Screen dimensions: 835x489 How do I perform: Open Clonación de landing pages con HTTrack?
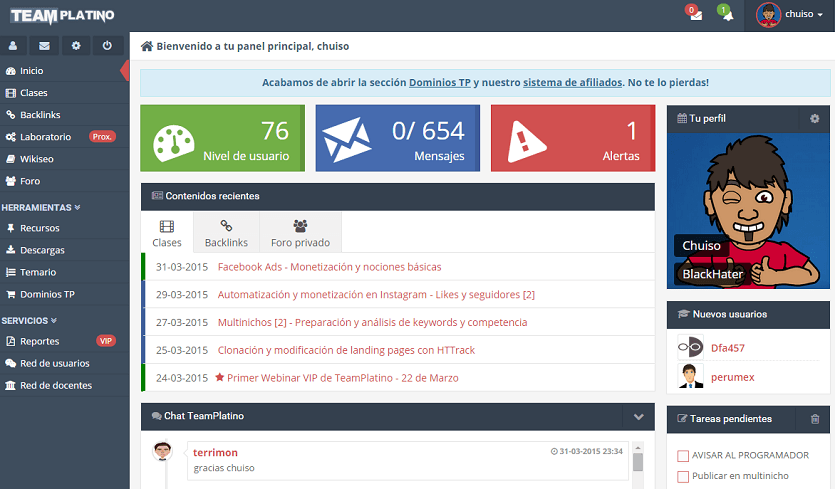346,350
